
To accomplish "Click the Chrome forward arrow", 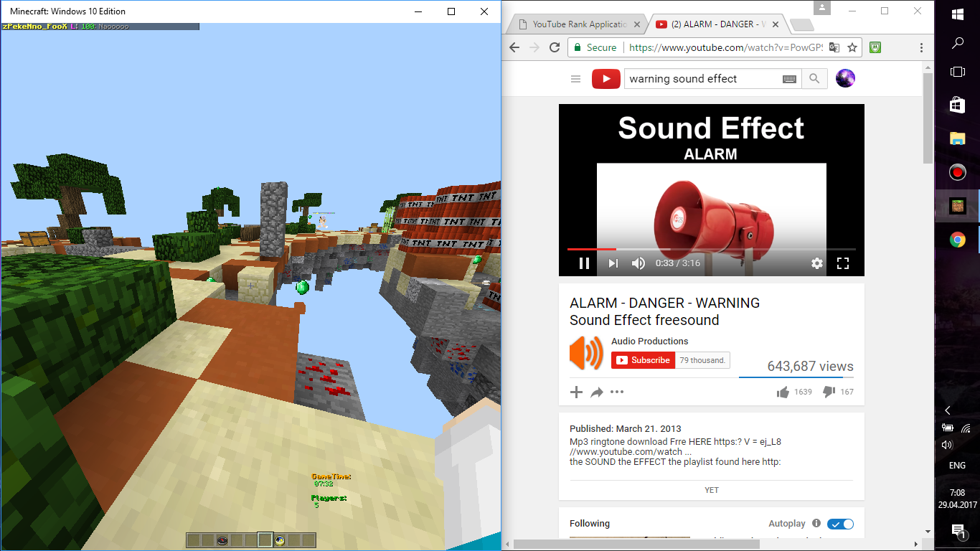I will click(534, 47).
